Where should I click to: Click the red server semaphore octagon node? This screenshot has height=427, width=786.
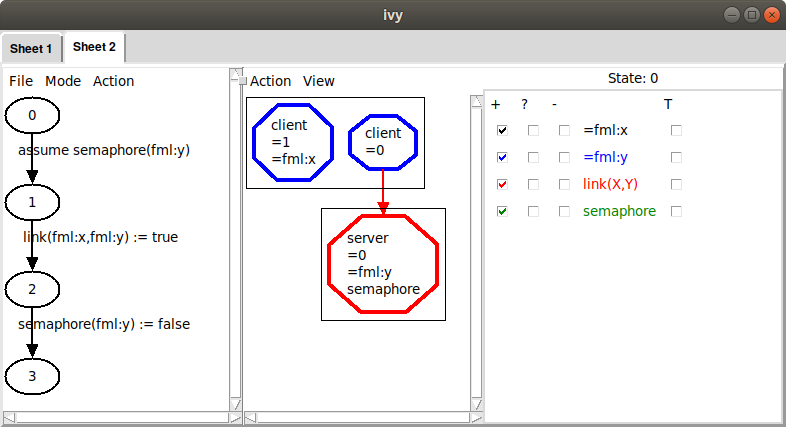[383, 264]
